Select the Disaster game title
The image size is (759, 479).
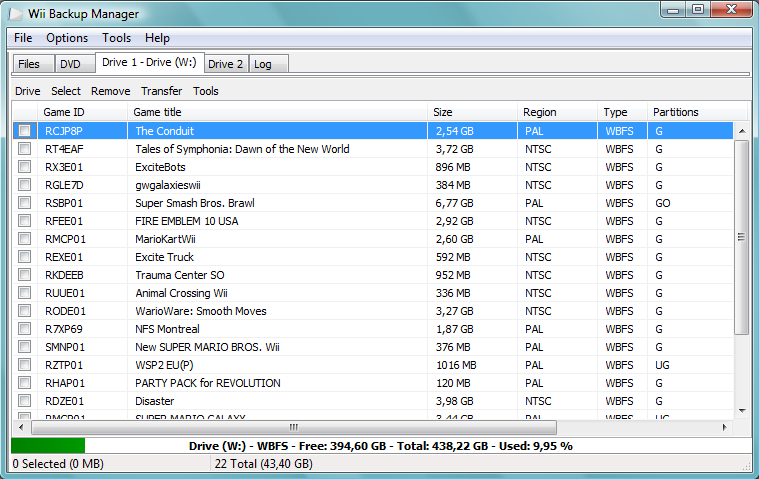(154, 401)
